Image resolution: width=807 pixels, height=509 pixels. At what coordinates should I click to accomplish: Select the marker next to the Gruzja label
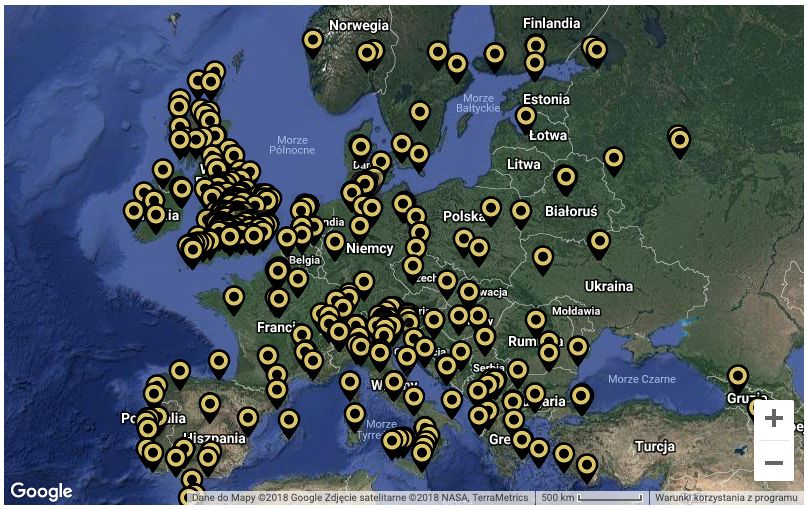(x=738, y=379)
